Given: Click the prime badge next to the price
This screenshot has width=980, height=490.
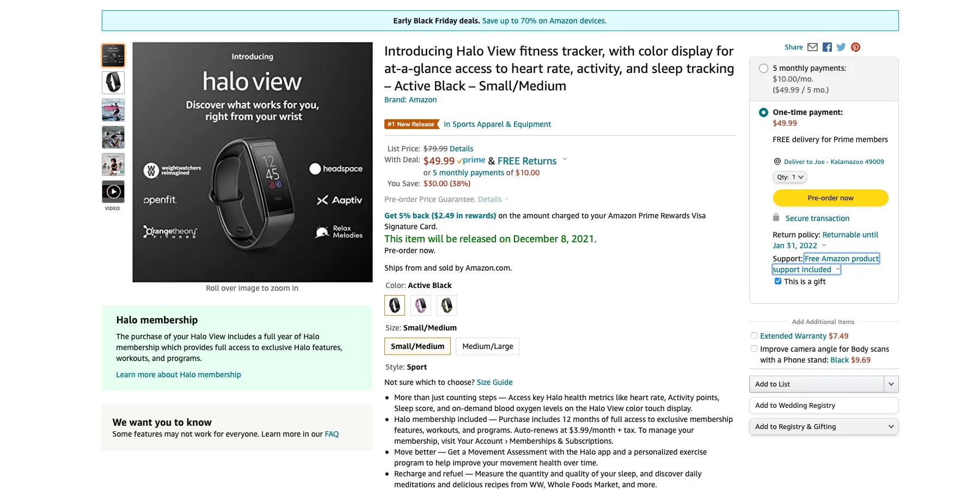Looking at the screenshot, I should click(x=471, y=160).
